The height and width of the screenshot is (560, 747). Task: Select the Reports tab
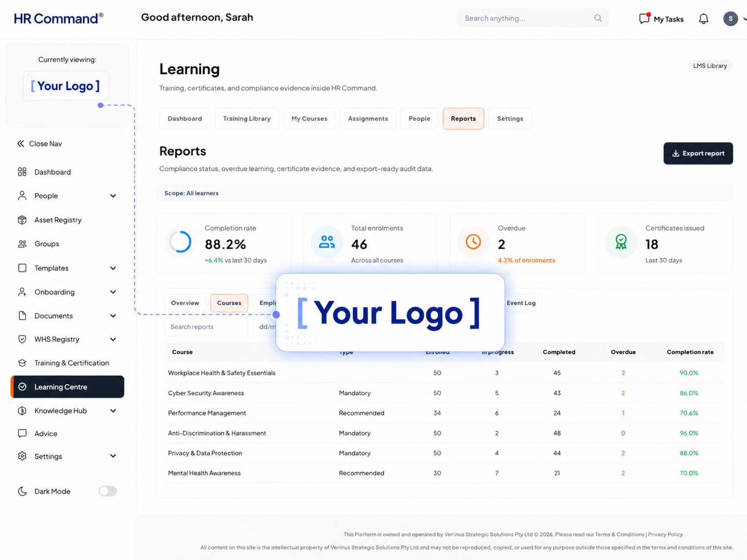click(x=463, y=119)
